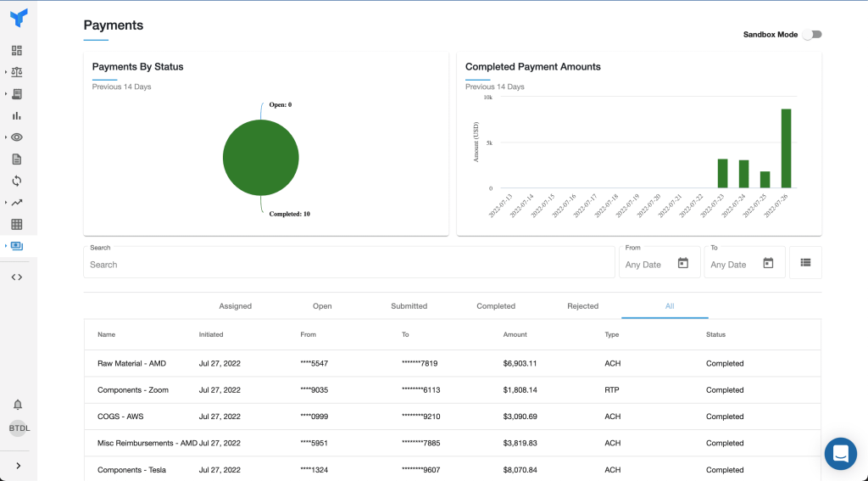Click the list view icon button

pyautogui.click(x=805, y=262)
